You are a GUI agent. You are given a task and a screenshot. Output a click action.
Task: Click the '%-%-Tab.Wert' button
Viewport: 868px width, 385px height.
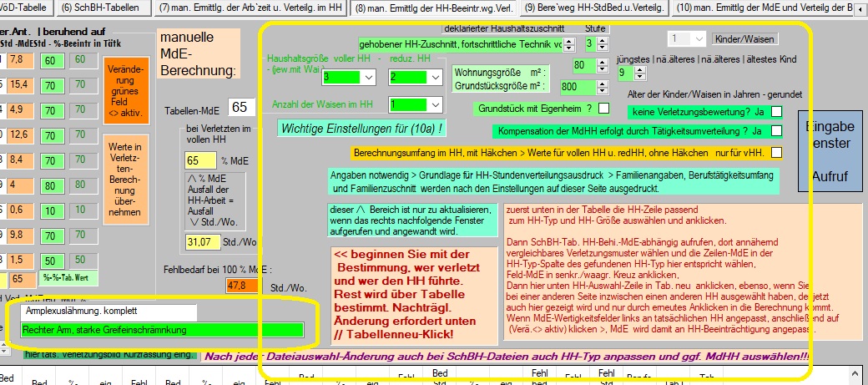[x=68, y=278]
